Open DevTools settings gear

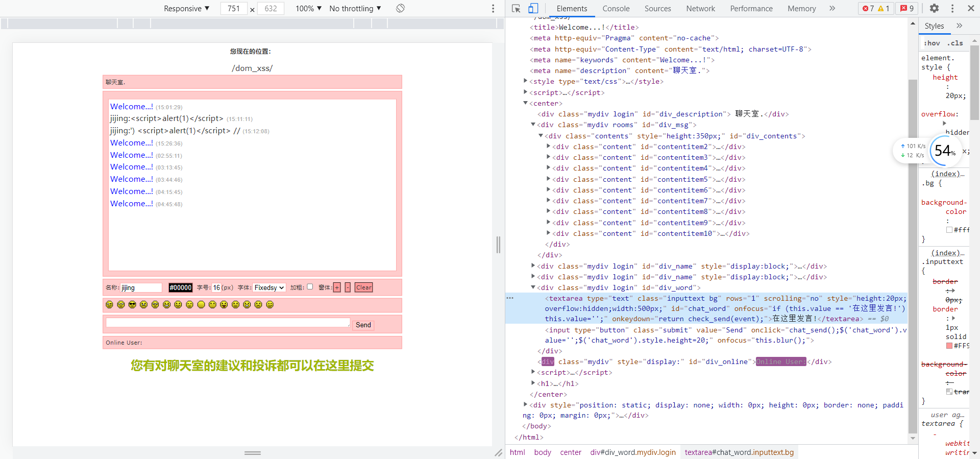[934, 8]
